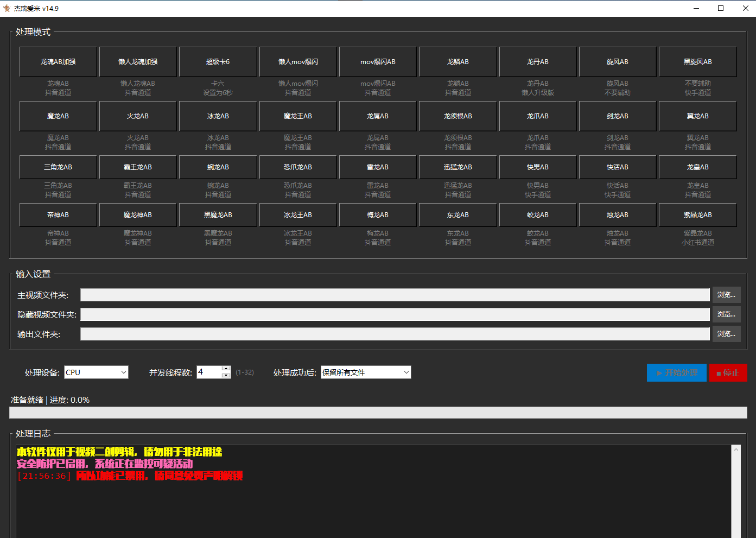Select the 黑旋风AB mode button
Screen dimensions: 756x538
coord(697,62)
